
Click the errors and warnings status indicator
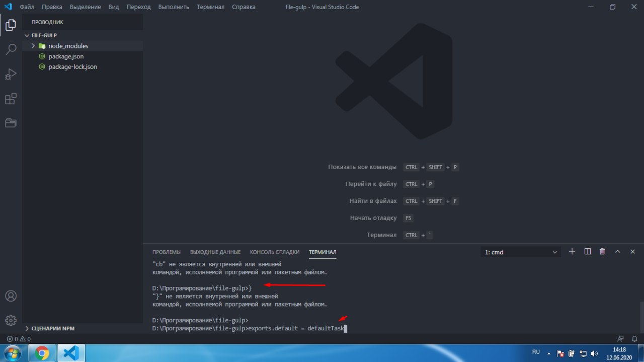click(x=19, y=339)
